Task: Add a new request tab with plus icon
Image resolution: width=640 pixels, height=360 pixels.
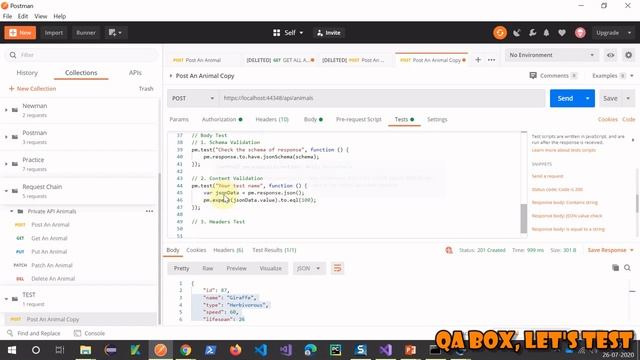Action: [478, 60]
